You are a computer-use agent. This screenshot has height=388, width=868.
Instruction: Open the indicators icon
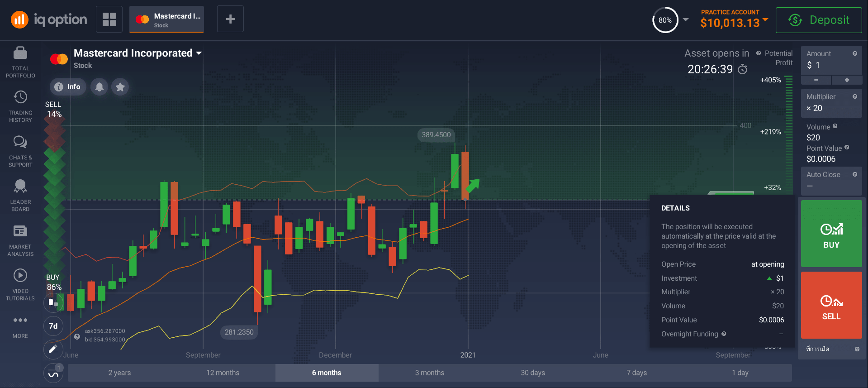[x=53, y=373]
